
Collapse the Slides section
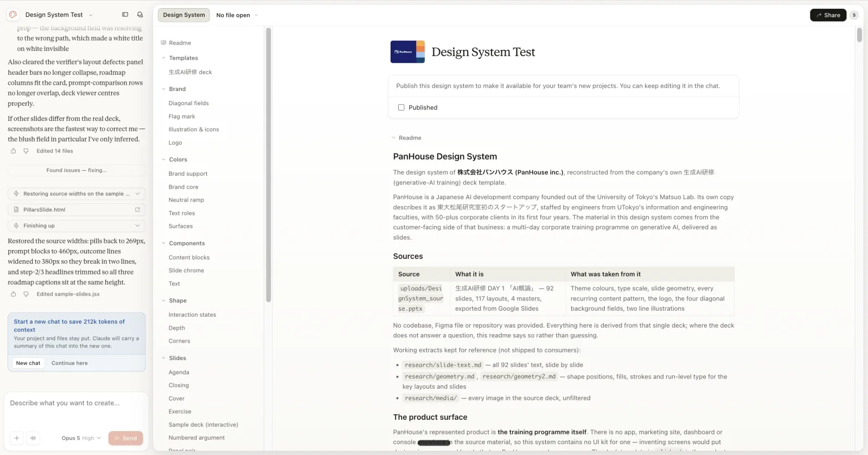[x=163, y=358]
